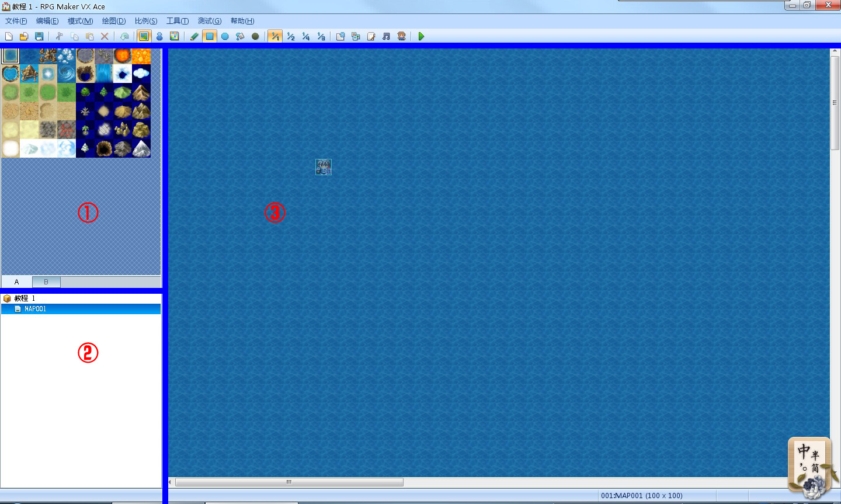Start playtest with the green play arrow
Image resolution: width=841 pixels, height=504 pixels.
[421, 36]
